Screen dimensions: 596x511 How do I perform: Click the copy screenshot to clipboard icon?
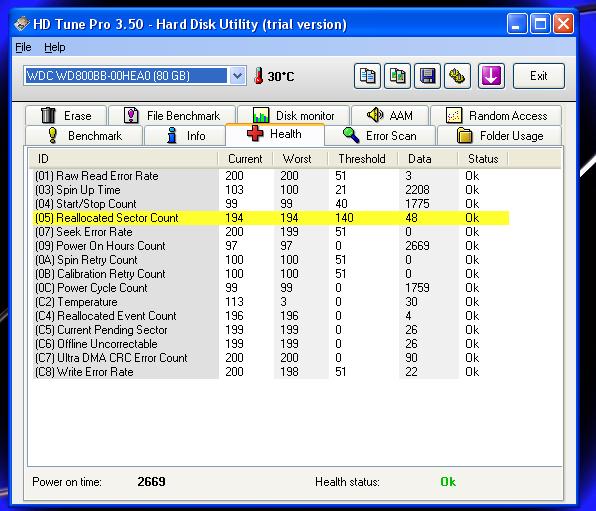tap(397, 76)
